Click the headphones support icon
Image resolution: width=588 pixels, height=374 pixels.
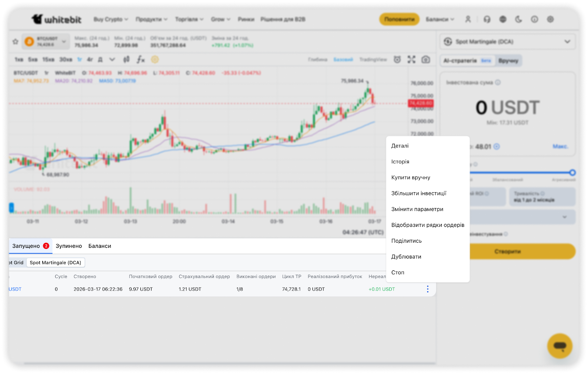487,19
